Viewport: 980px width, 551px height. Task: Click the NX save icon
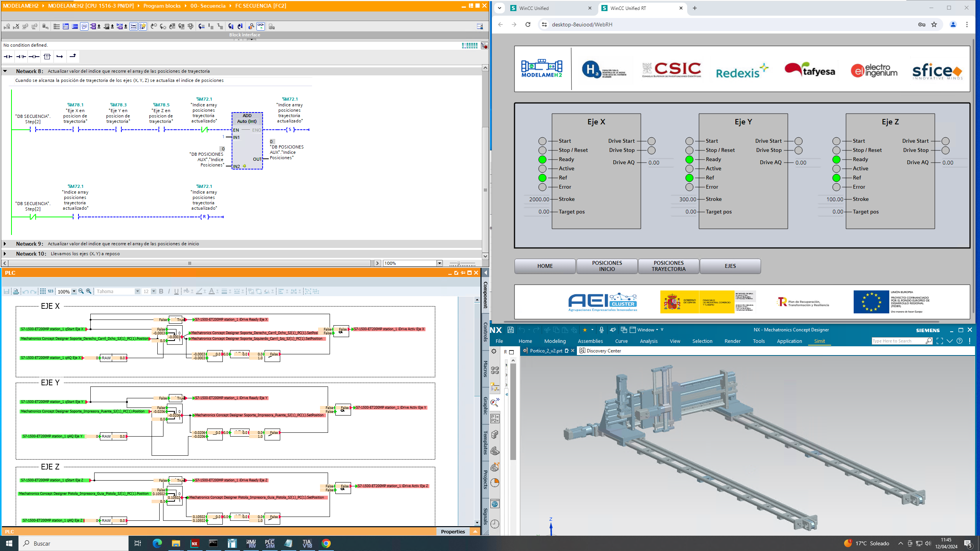[510, 330]
